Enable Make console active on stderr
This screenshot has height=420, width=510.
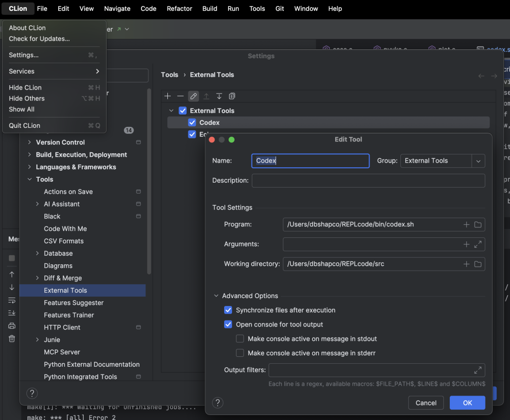pos(240,353)
